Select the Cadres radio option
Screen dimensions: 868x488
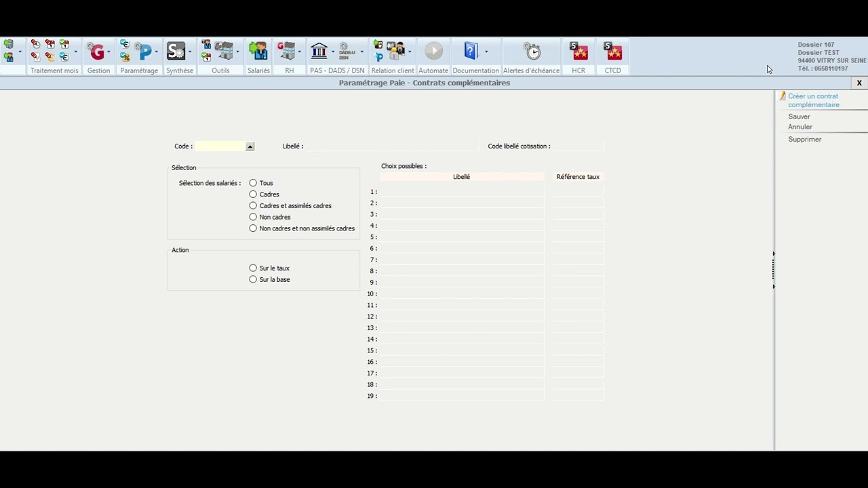coord(253,195)
